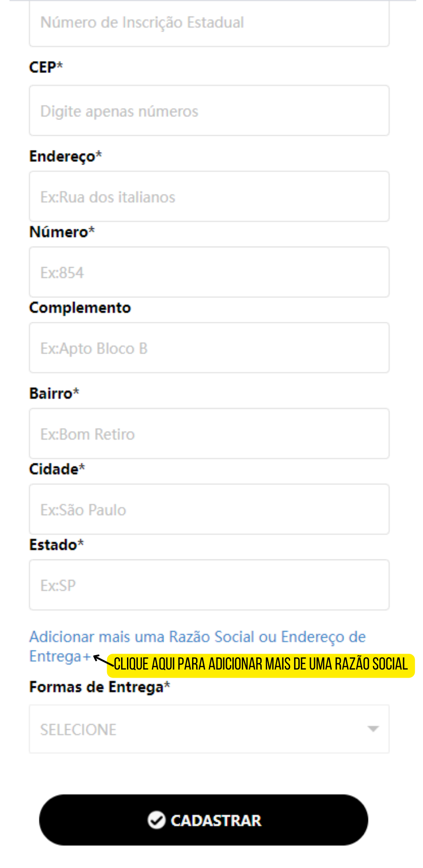423x868 pixels.
Task: Click the Endereço "Ex:Rua dos italianos" field
Action: coord(209,197)
